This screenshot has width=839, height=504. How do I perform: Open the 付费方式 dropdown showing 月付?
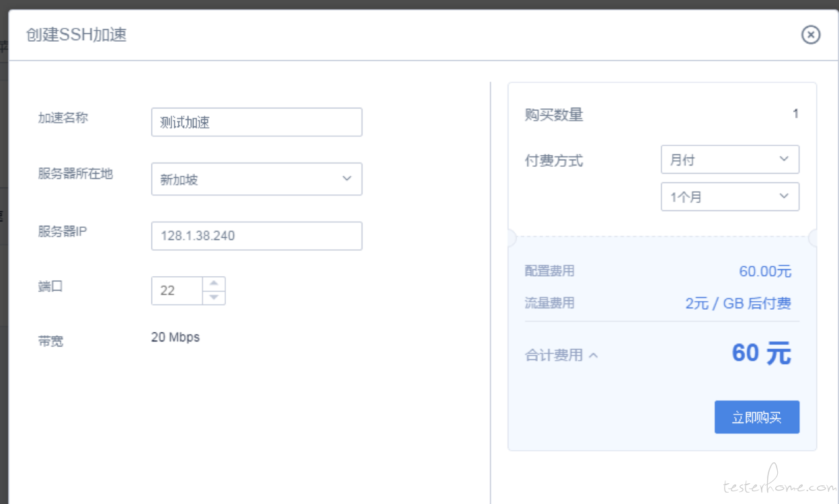[x=730, y=159]
